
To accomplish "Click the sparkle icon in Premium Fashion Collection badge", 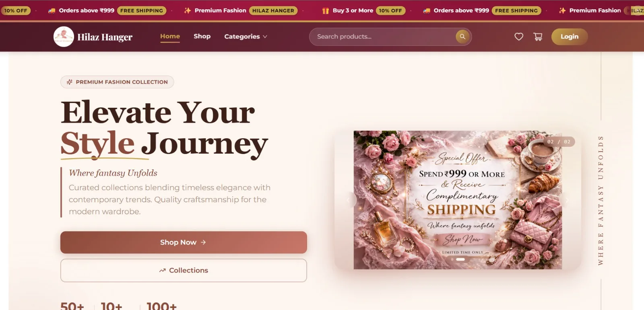I will click(70, 82).
